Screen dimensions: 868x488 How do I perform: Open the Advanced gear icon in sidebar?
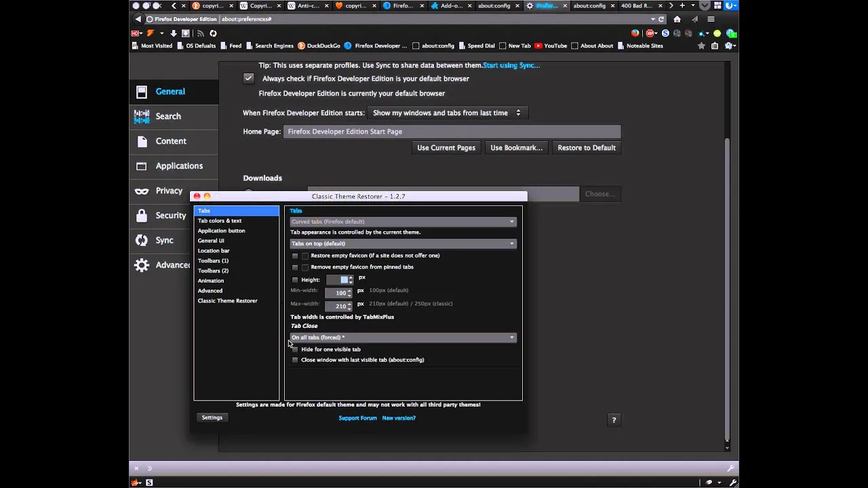(x=142, y=265)
